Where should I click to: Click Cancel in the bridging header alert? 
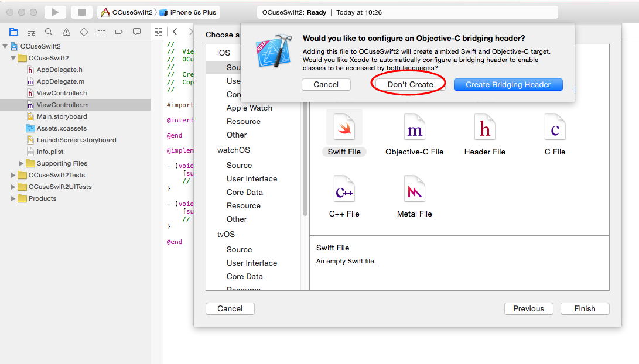[326, 85]
